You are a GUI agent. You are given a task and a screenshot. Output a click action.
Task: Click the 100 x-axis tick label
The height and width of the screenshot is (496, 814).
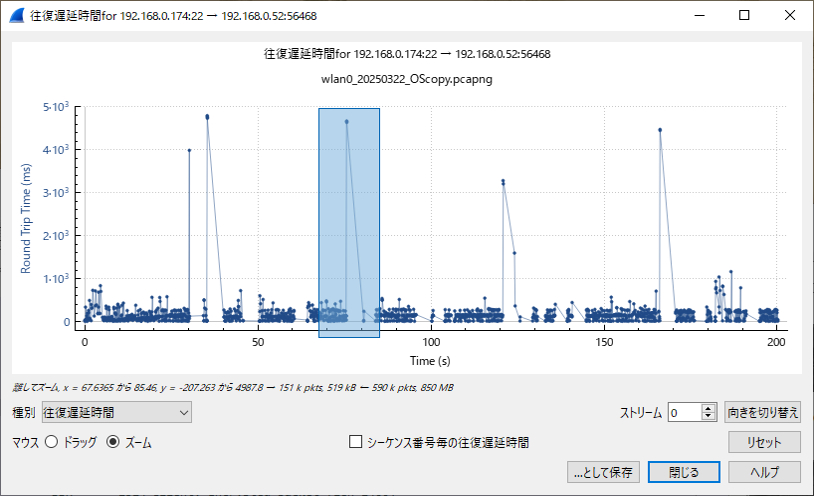pyautogui.click(x=431, y=342)
